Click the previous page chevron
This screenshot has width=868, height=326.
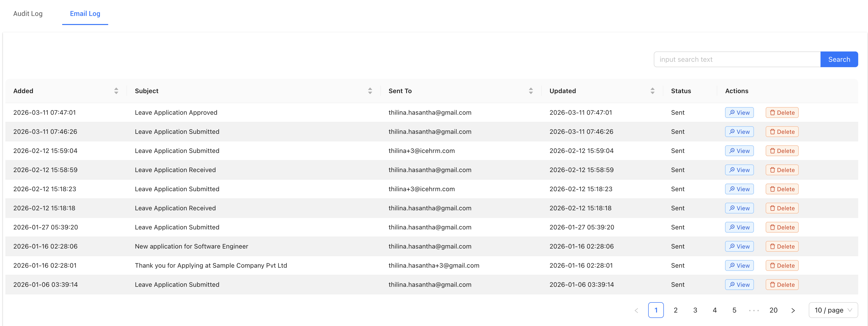coord(636,310)
